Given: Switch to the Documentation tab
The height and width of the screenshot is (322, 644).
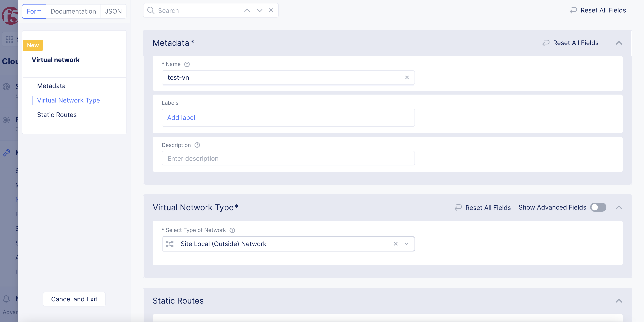Looking at the screenshot, I should (73, 11).
